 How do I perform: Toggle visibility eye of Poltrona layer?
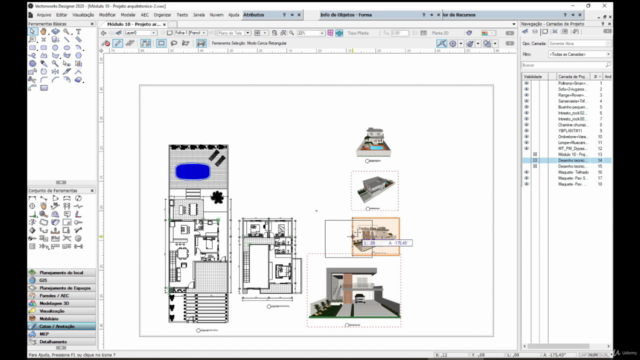[527, 83]
